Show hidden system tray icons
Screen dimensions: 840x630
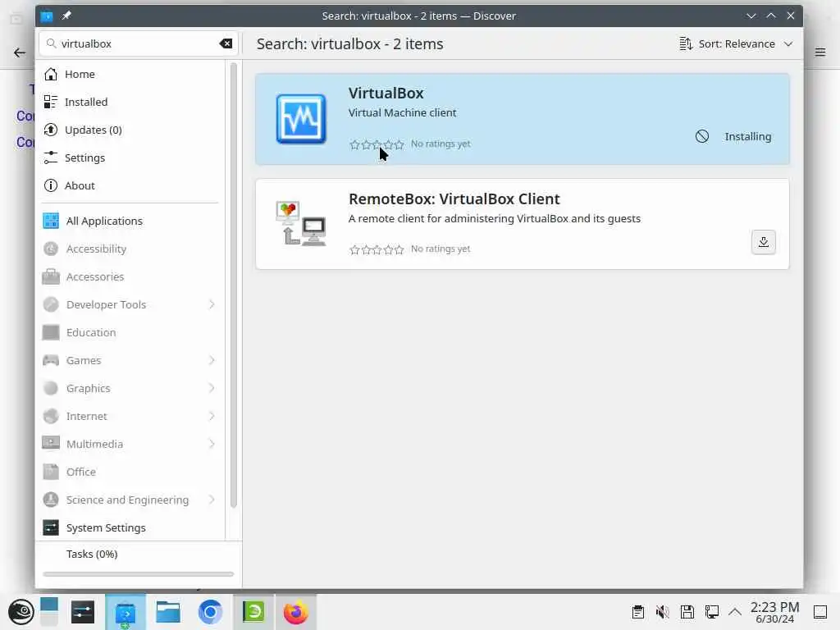click(735, 612)
